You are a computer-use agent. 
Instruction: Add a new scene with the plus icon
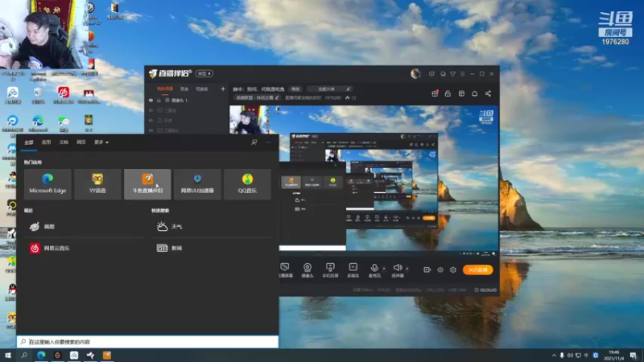point(223,88)
